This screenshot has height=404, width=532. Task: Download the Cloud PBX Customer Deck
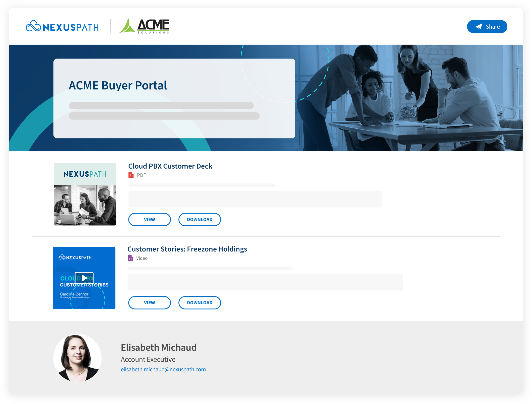coord(200,220)
